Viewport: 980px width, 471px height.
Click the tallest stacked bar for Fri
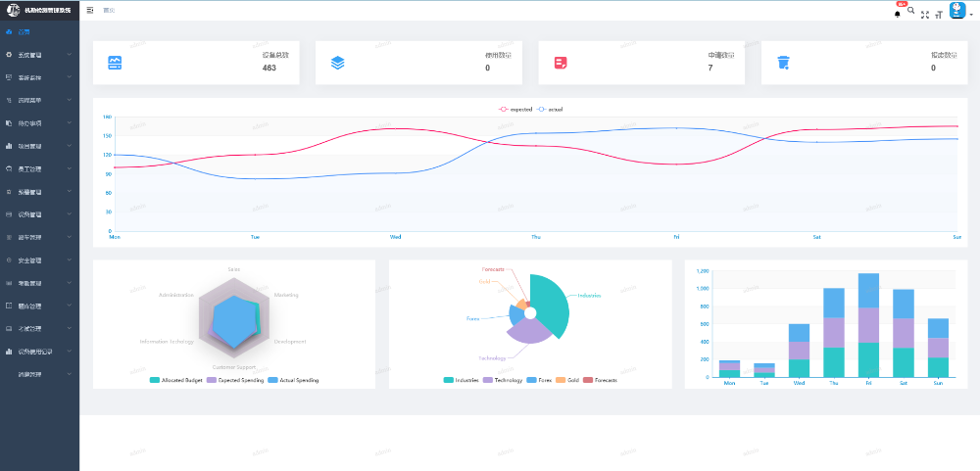tap(869, 324)
